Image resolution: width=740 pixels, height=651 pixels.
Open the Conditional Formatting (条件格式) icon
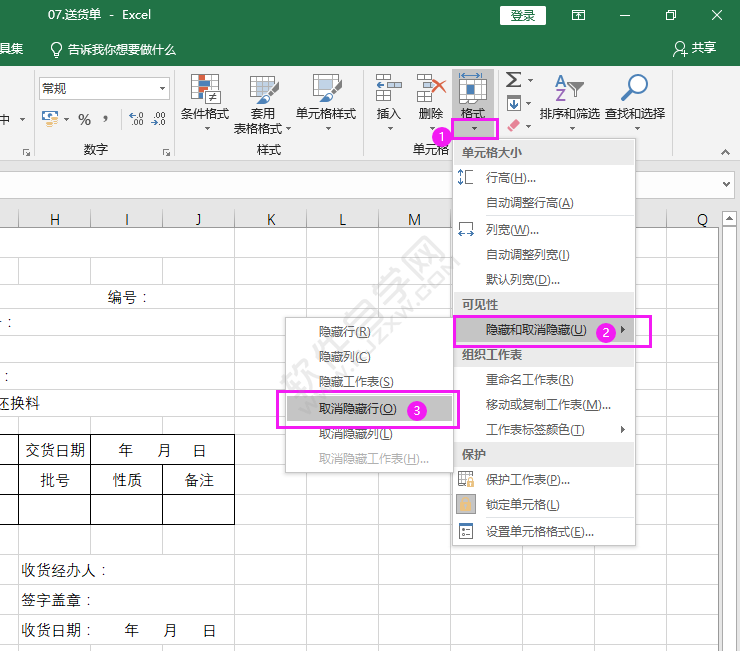pyautogui.click(x=205, y=90)
